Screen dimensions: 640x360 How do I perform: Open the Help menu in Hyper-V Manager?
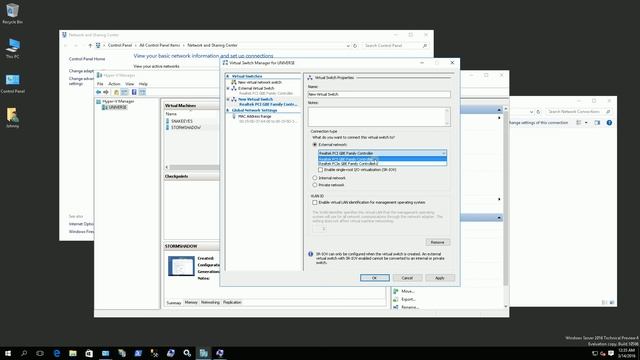(x=143, y=84)
